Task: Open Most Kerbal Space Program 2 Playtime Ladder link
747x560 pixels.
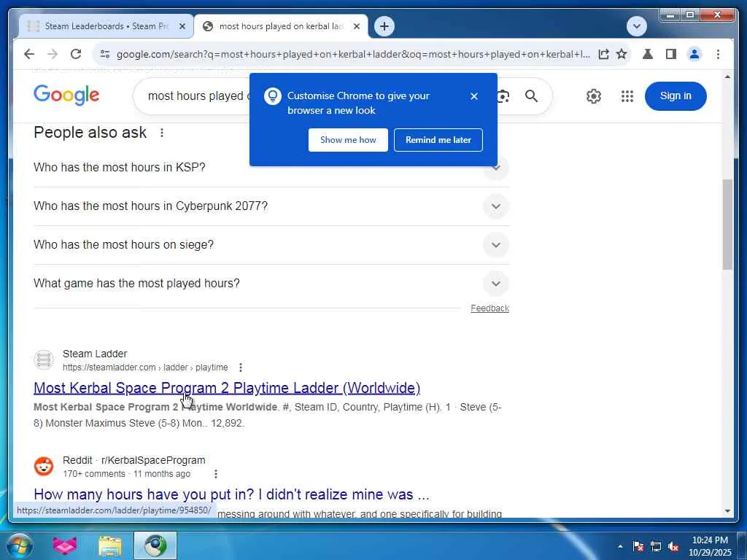Action: point(227,388)
